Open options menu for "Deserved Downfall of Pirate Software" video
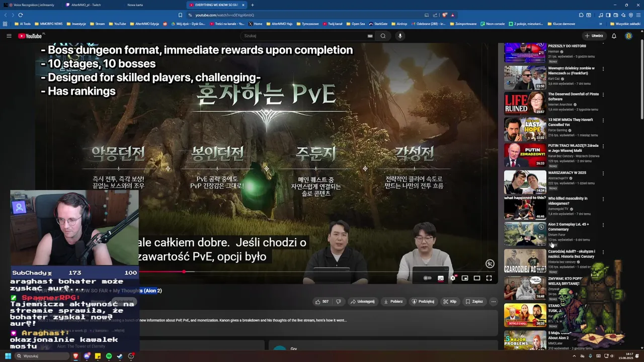The width and height of the screenshot is (644, 362). point(603,95)
